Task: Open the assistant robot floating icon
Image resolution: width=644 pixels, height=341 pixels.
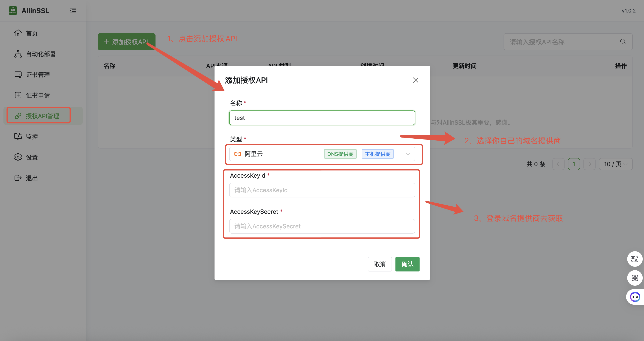Action: point(635,297)
